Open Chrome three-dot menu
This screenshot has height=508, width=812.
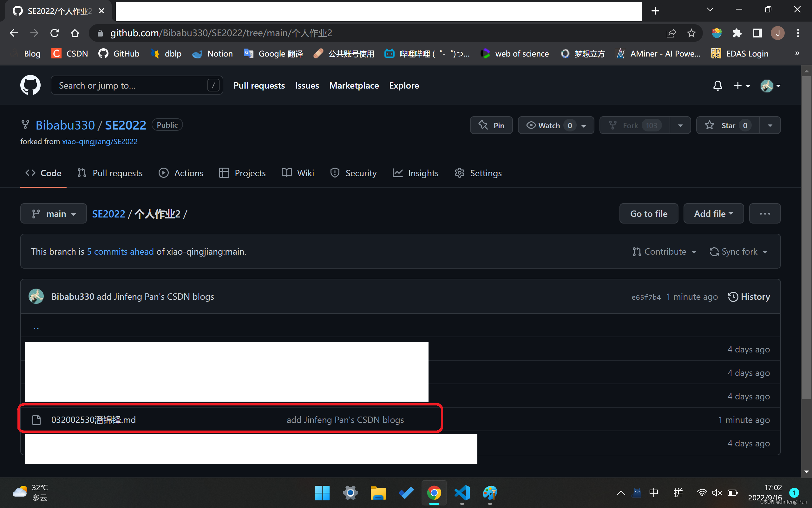(798, 33)
